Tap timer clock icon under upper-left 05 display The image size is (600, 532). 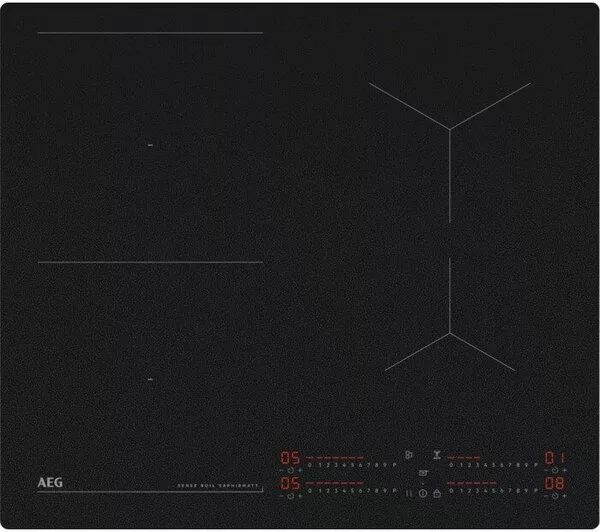pyautogui.click(x=290, y=470)
